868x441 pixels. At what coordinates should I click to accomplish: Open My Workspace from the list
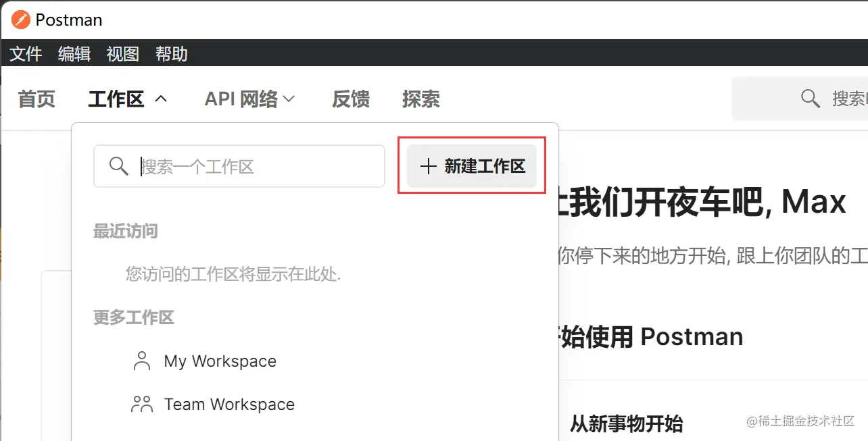220,361
